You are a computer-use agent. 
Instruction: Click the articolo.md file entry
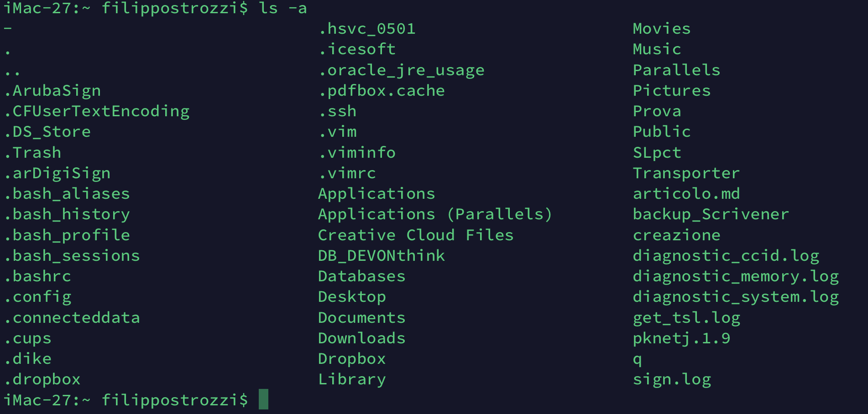[x=686, y=193]
